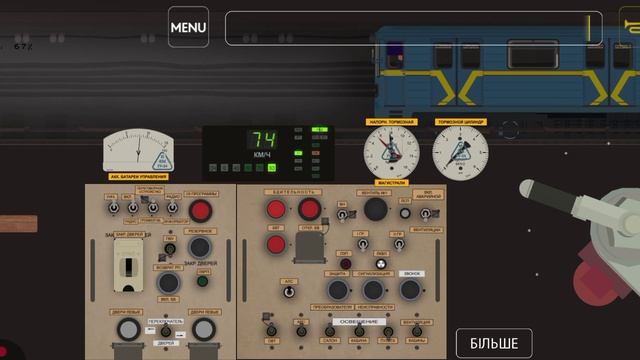
Task: Push the ЗАЩИТА black button
Action: [x=338, y=290]
